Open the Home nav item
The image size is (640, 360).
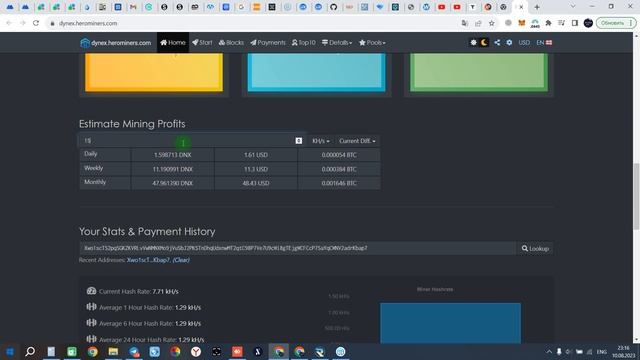click(173, 42)
